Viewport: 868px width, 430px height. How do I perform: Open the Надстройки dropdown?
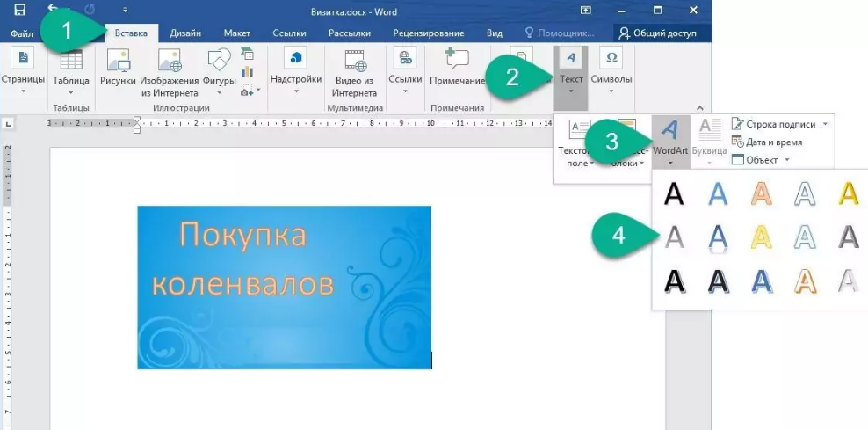[x=295, y=72]
